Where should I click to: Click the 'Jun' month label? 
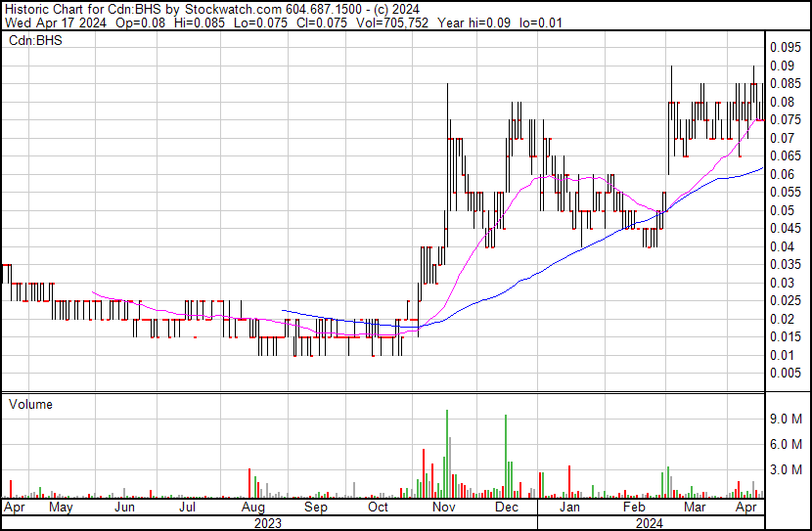(124, 508)
